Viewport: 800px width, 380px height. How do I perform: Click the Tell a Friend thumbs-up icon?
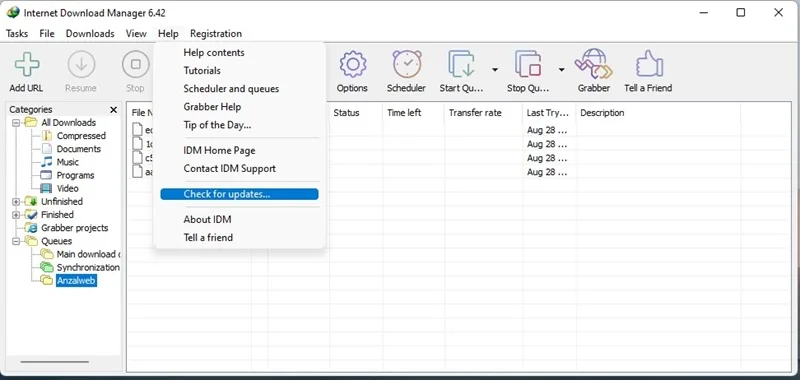point(649,64)
